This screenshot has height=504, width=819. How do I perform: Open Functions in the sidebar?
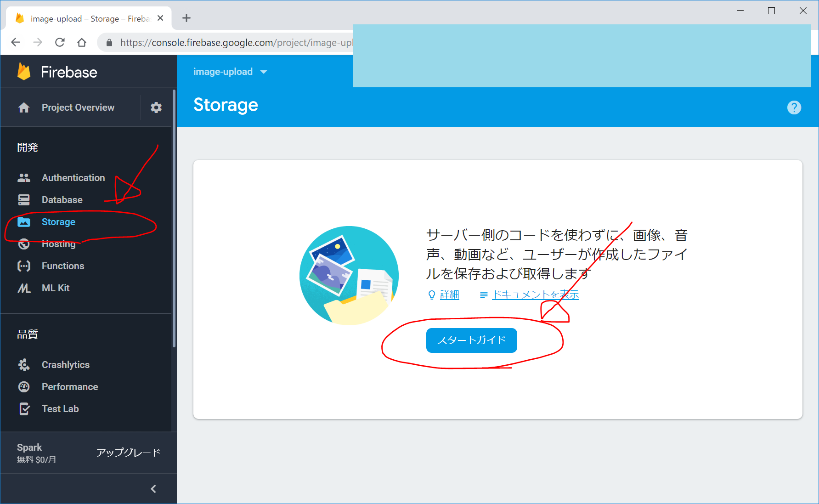coord(63,266)
